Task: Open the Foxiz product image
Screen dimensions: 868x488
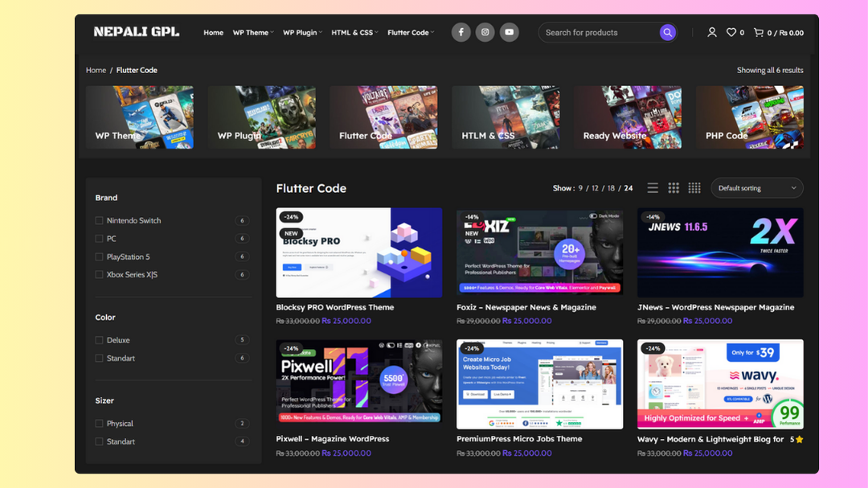Action: pos(540,252)
